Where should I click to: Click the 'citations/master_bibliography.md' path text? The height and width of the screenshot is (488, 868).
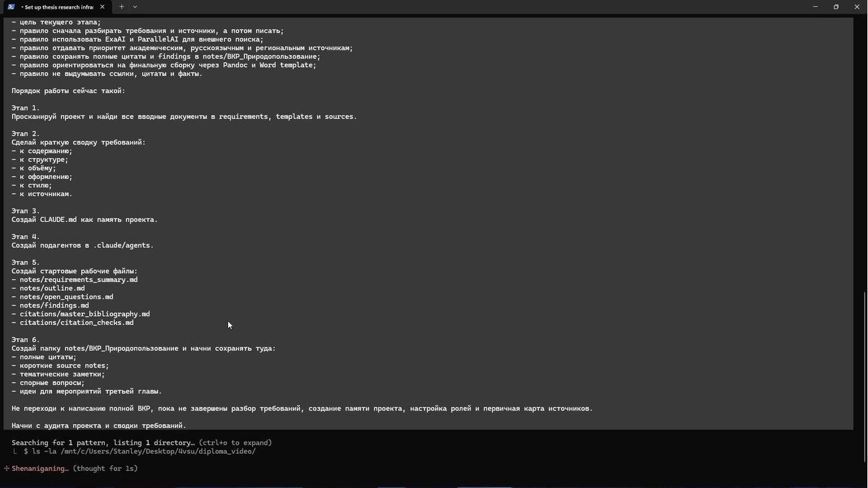click(85, 314)
